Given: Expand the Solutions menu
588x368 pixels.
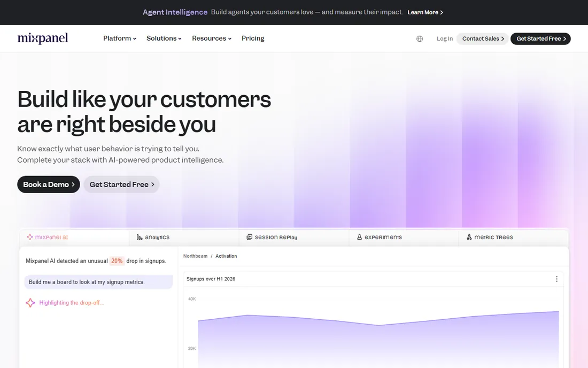Looking at the screenshot, I should click(x=164, y=39).
